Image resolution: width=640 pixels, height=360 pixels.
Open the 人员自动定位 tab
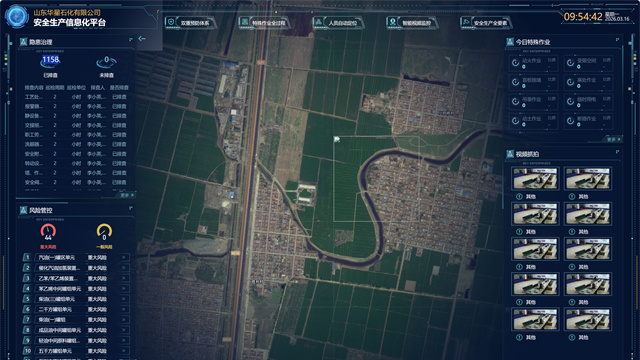click(x=338, y=22)
